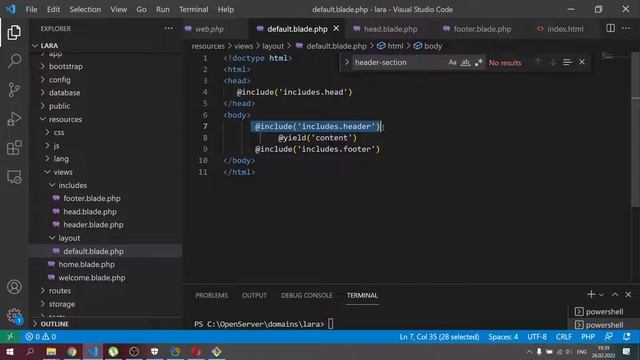Open the Remote Explorer view

[14, 177]
